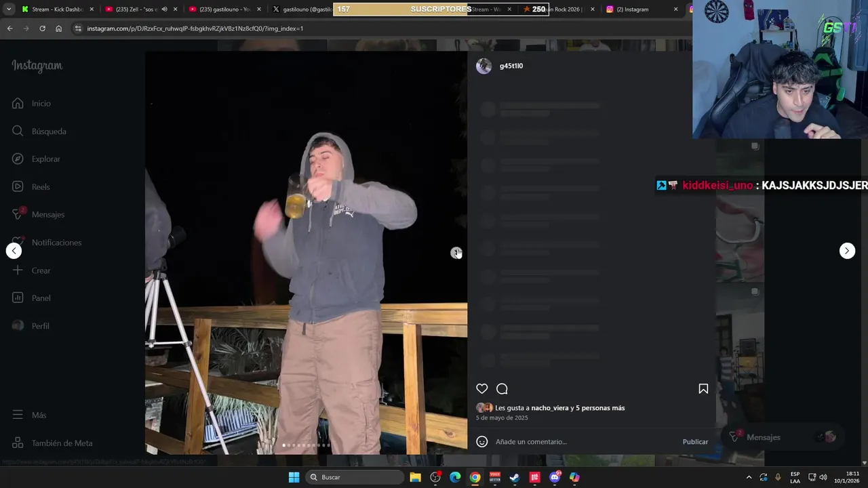This screenshot has height=488, width=868.
Task: Open Mensajes in the sidebar
Action: click(39, 214)
